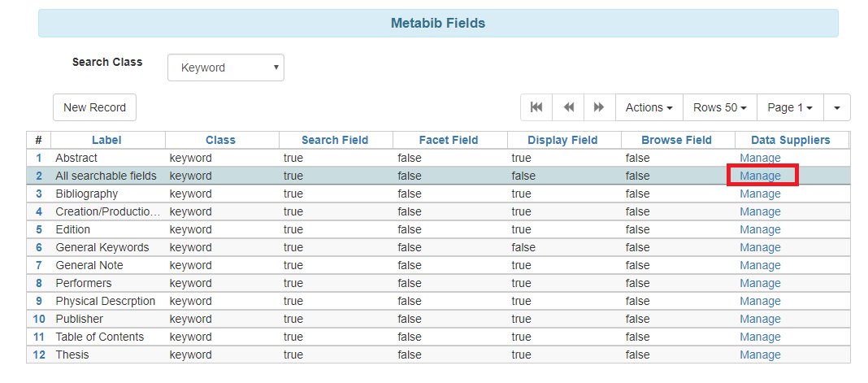
Task: Jump to the first page icon
Action: click(x=536, y=107)
